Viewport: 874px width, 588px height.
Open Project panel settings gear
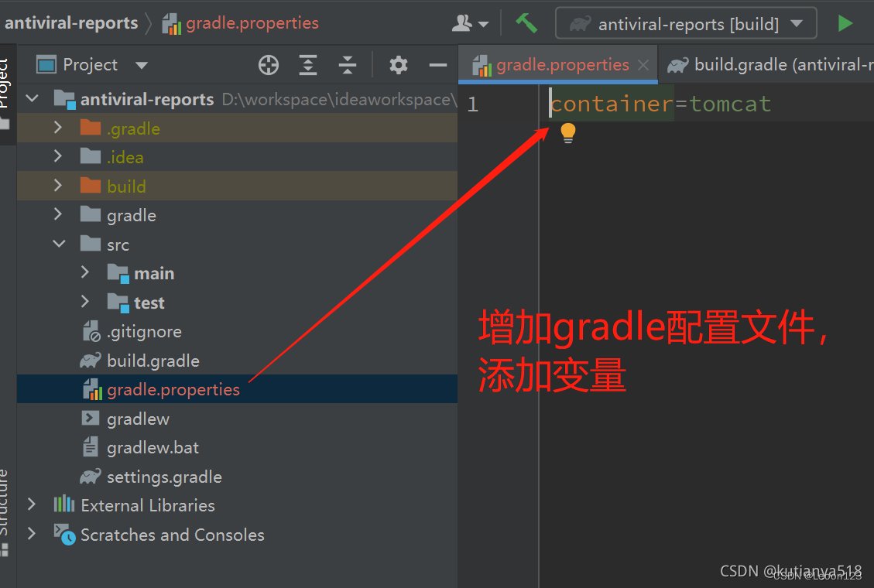tap(398, 65)
